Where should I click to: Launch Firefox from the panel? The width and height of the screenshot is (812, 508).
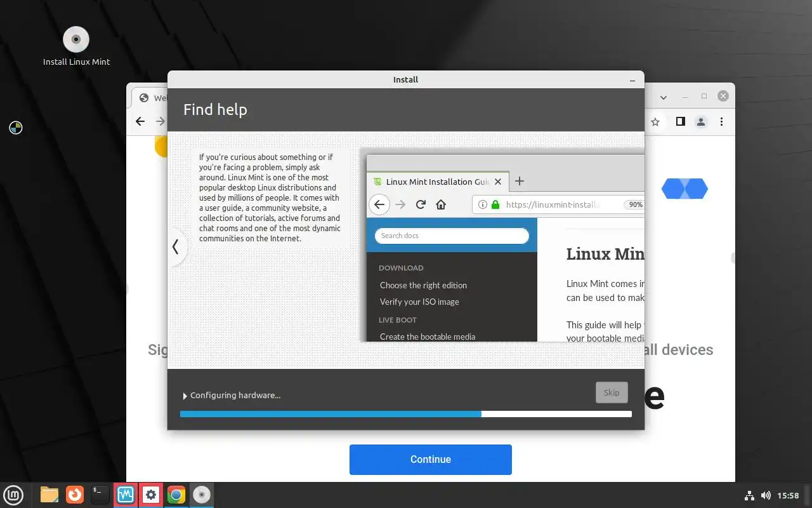(75, 495)
